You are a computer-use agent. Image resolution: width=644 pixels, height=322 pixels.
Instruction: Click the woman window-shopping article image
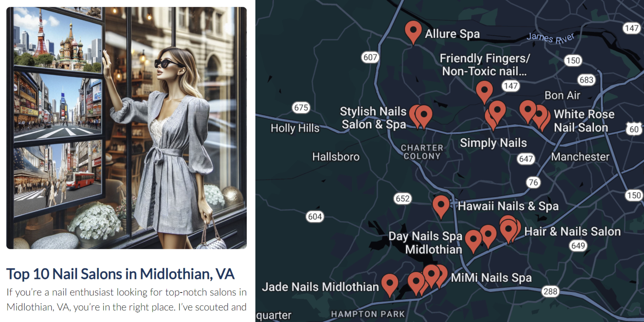click(127, 128)
